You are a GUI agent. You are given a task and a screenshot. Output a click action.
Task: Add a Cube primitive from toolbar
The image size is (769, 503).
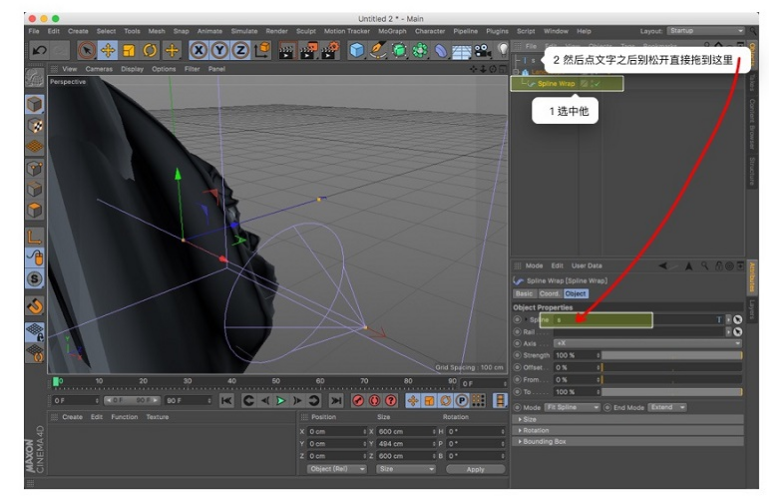click(357, 49)
